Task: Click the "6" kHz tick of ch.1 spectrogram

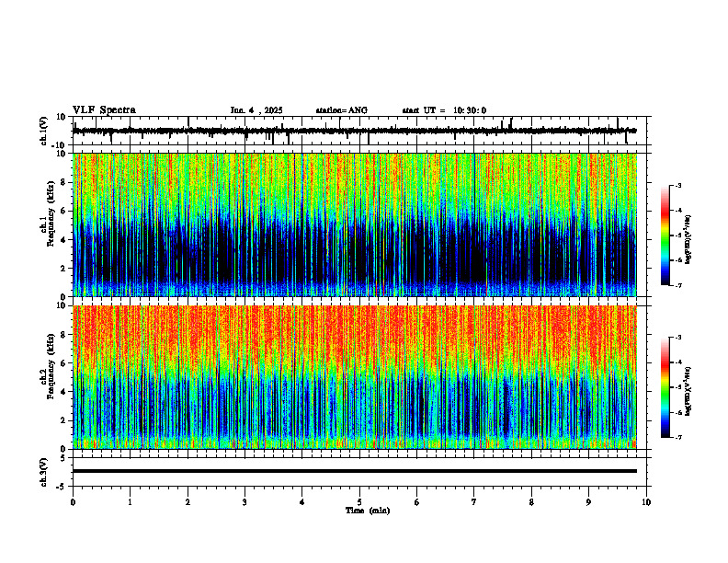Action: click(64, 211)
